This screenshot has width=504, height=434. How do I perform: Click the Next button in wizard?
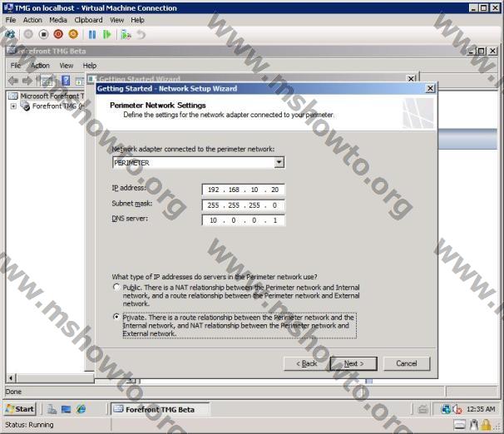(353, 363)
